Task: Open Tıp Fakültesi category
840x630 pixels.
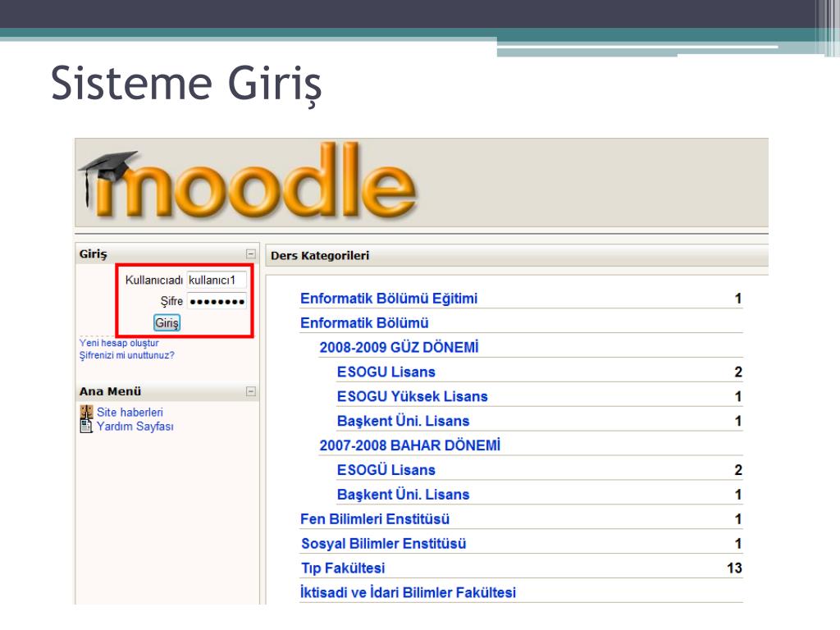Action: [x=343, y=568]
